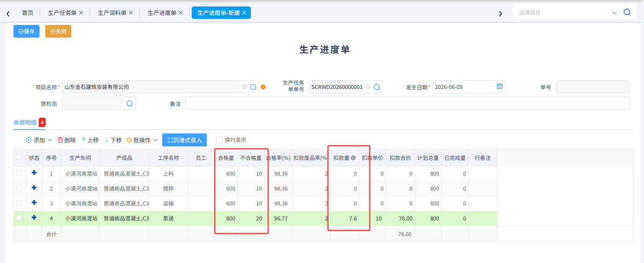Image resolution: width=644 pixels, height=263 pixels.
Task: Click the search icon in 质检员 field
Action: click(x=130, y=104)
